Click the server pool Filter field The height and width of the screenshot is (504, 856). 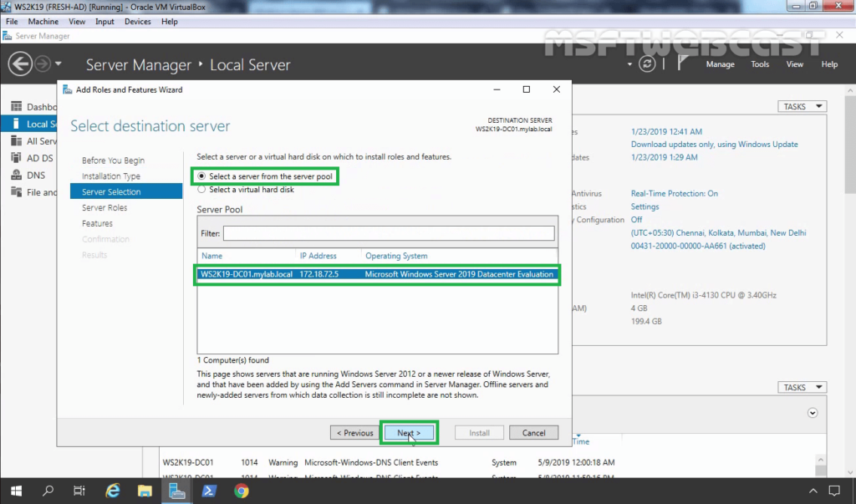(x=389, y=233)
